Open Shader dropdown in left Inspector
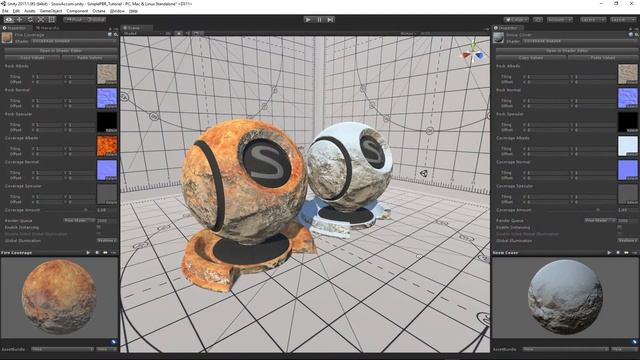 [x=73, y=41]
